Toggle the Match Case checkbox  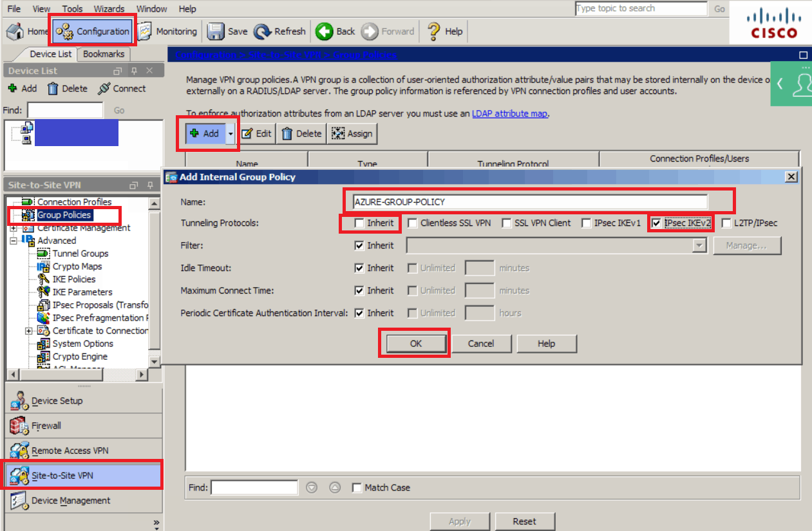pyautogui.click(x=357, y=488)
